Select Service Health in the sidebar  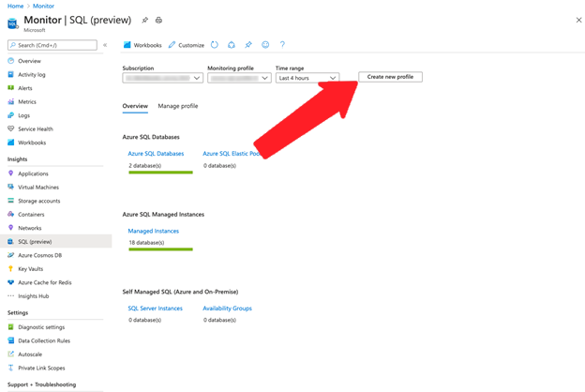pyautogui.click(x=36, y=128)
